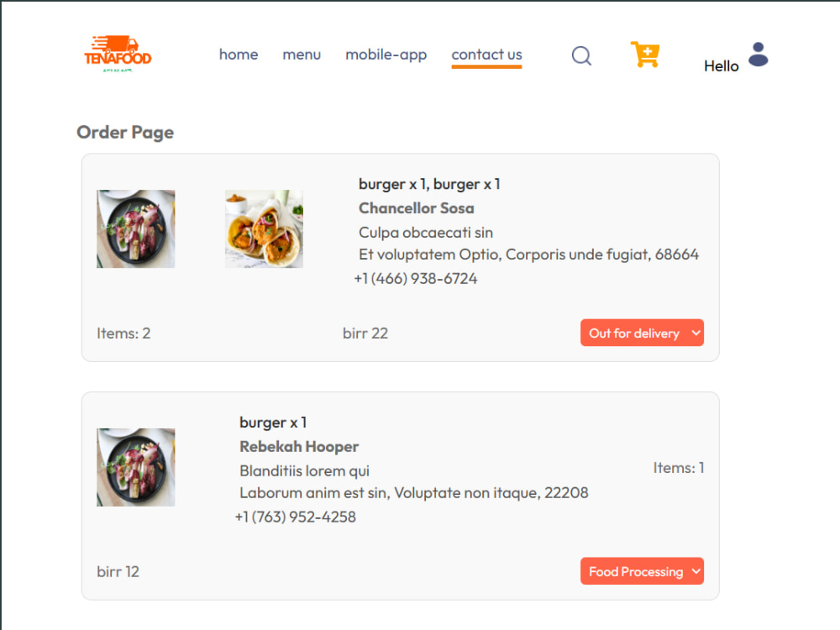Click the TenaFood truck logo
The image size is (840, 630).
[118, 54]
